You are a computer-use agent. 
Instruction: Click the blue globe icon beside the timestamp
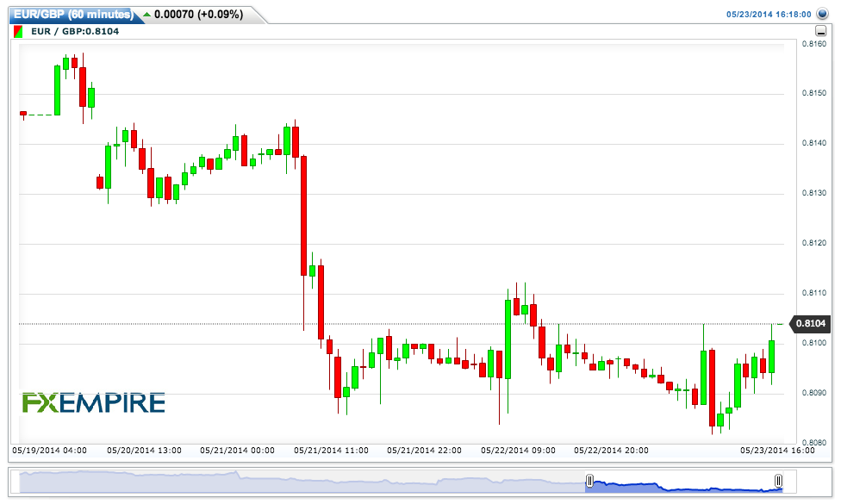pyautogui.click(x=822, y=14)
